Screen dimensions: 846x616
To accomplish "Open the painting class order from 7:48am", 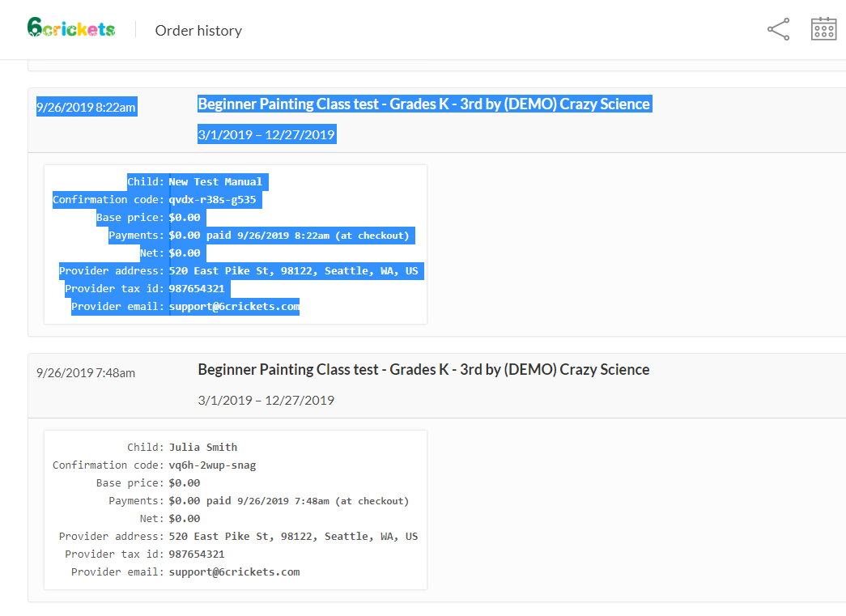I will (423, 370).
